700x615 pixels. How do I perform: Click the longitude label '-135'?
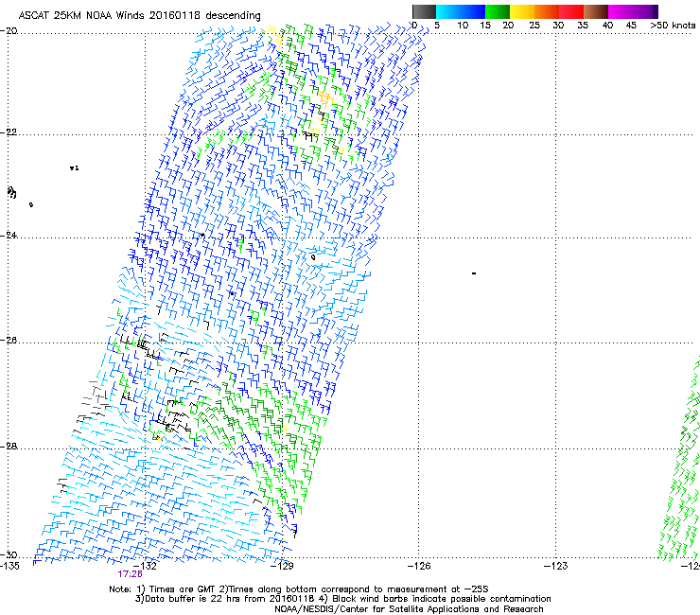coord(9,566)
